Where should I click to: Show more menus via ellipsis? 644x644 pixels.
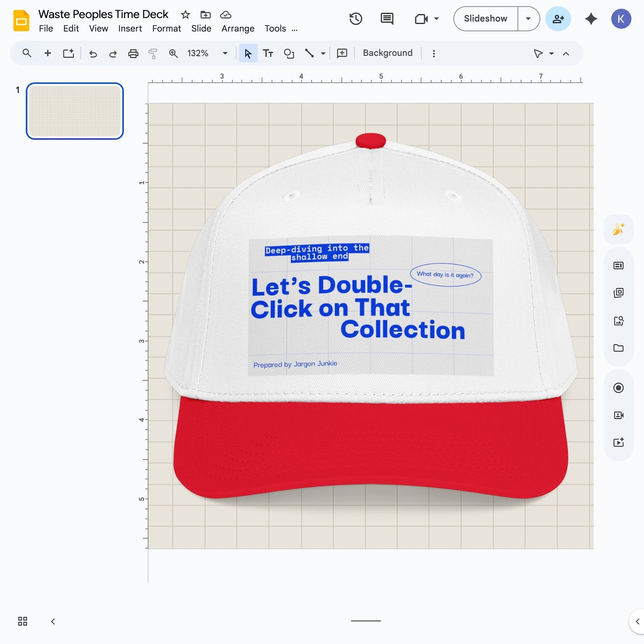pyautogui.click(x=295, y=29)
